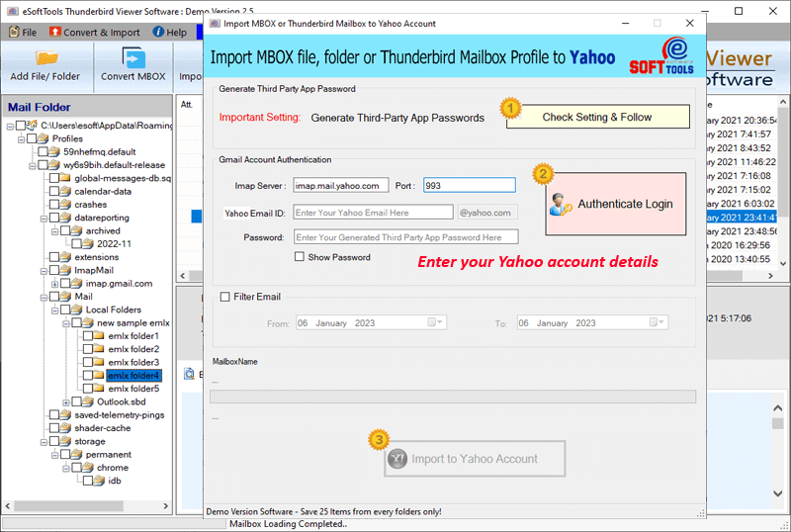
Task: Click folder icon beside calendar-data
Action: (x=65, y=191)
